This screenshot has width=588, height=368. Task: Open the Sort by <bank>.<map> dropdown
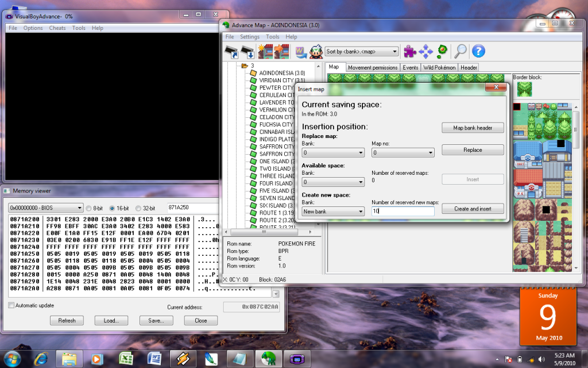pos(362,51)
